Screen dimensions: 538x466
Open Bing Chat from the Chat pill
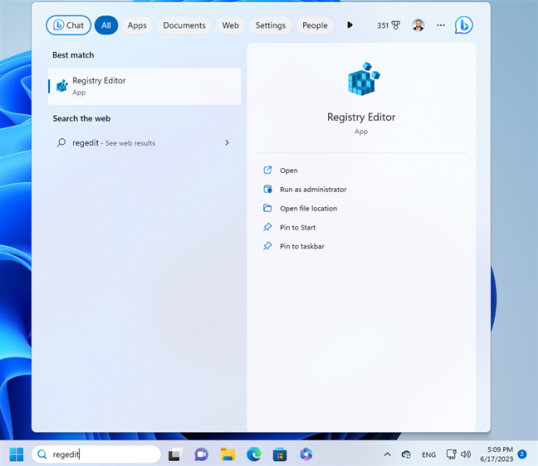coord(68,25)
